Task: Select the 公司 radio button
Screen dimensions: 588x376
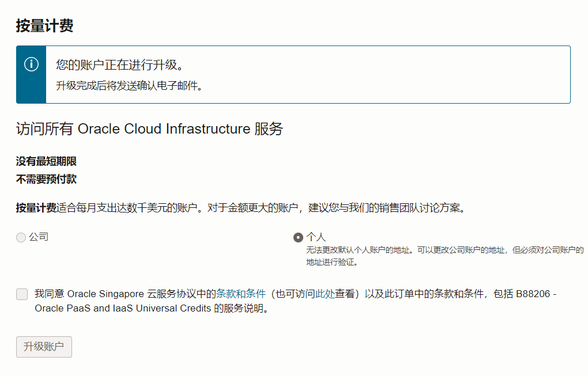Action: click(x=21, y=237)
